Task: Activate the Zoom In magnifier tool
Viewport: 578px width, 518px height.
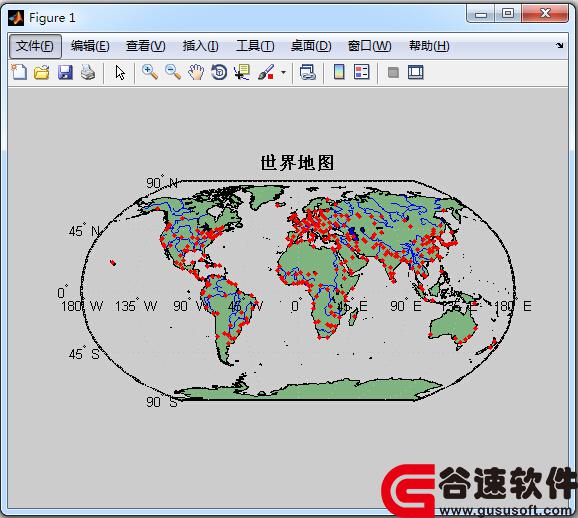Action: pos(150,72)
